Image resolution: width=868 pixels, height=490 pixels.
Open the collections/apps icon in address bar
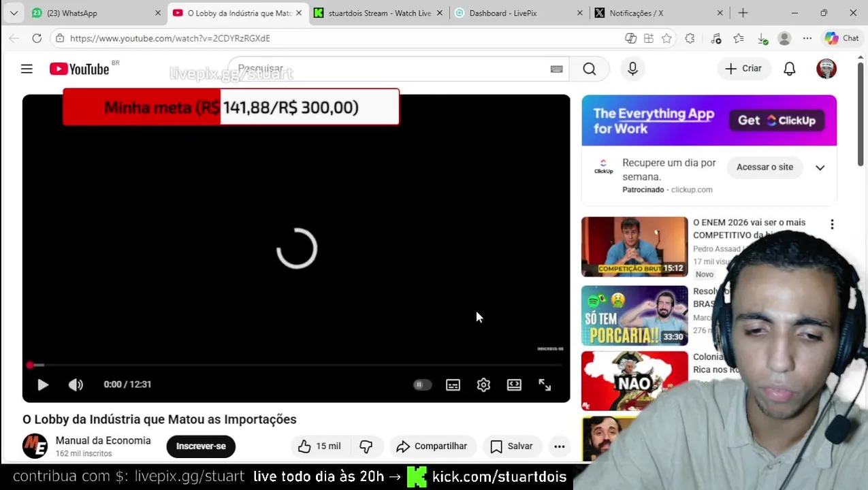(649, 38)
